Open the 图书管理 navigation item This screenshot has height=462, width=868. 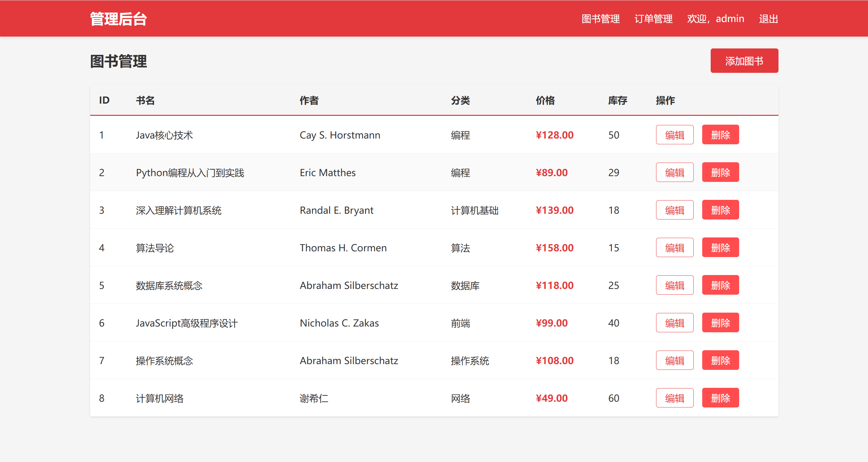(x=601, y=19)
